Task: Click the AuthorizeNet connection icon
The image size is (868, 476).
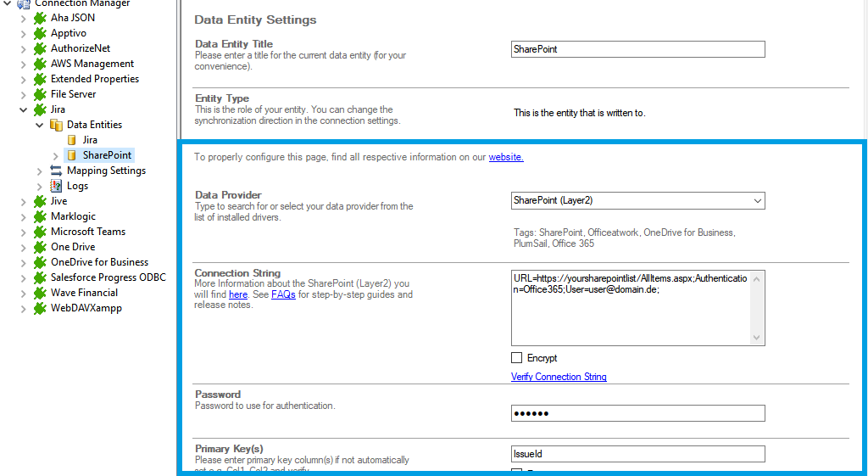Action: (40, 48)
